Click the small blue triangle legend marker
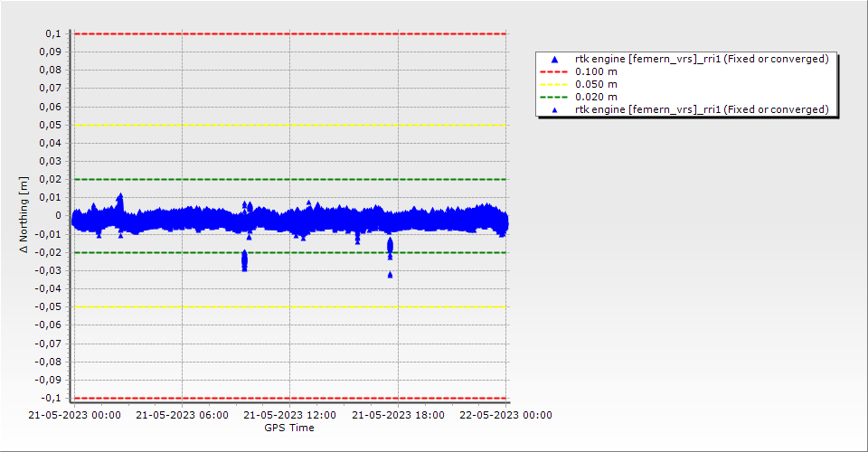 click(x=554, y=109)
